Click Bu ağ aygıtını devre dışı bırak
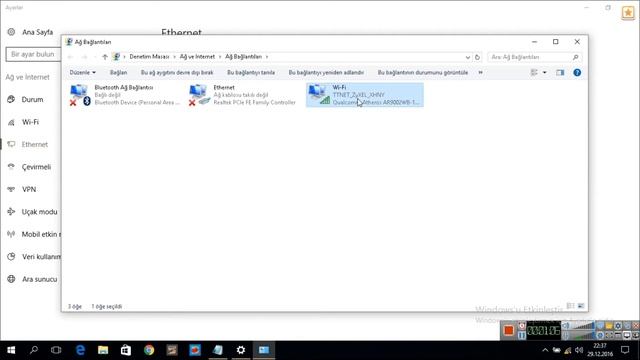Image resolution: width=640 pixels, height=360 pixels. pos(177,73)
